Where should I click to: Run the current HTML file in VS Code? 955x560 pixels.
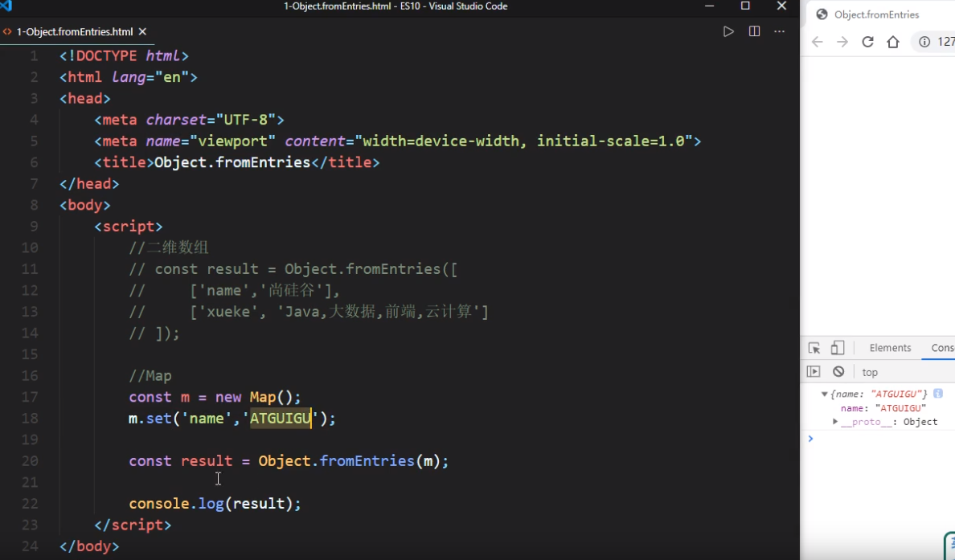click(x=728, y=31)
